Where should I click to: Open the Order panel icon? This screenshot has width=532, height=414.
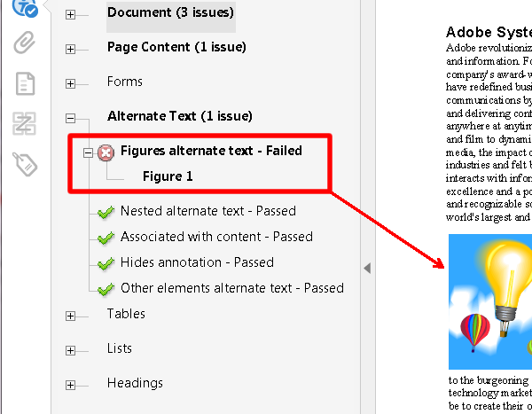24,123
